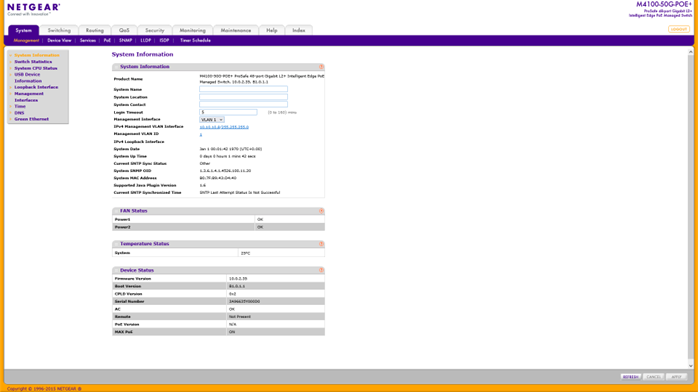
Task: Open the IPv4 Management VLAN Interface address link
Action: (224, 127)
